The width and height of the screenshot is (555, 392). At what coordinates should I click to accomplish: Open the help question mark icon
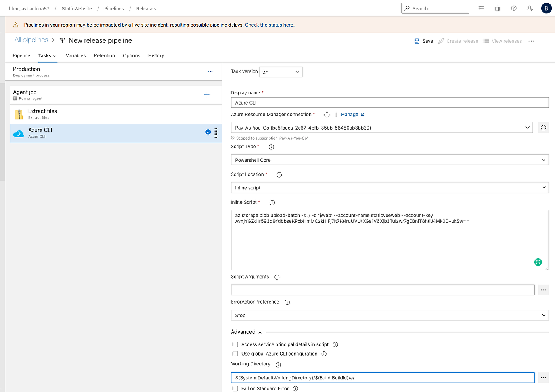513,8
